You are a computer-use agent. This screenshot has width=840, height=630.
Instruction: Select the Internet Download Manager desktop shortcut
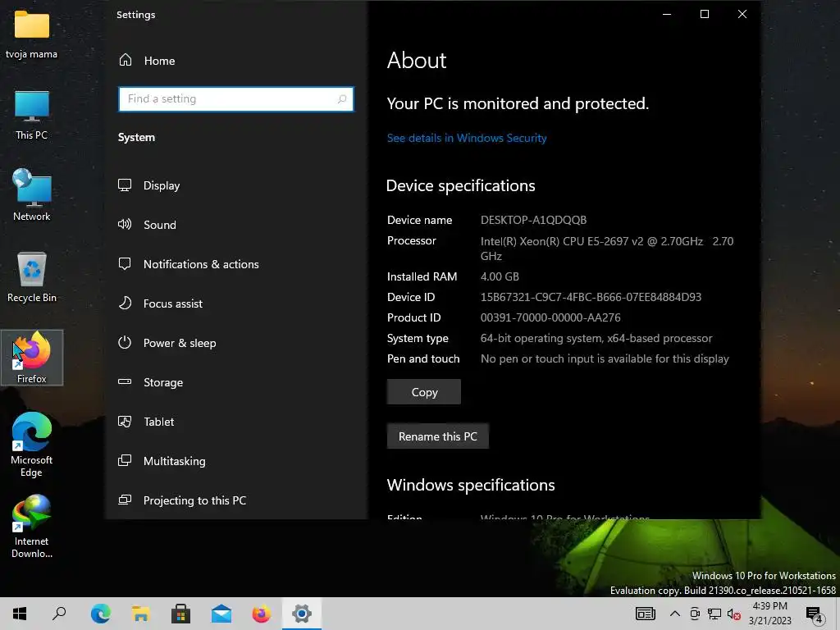[x=32, y=527]
